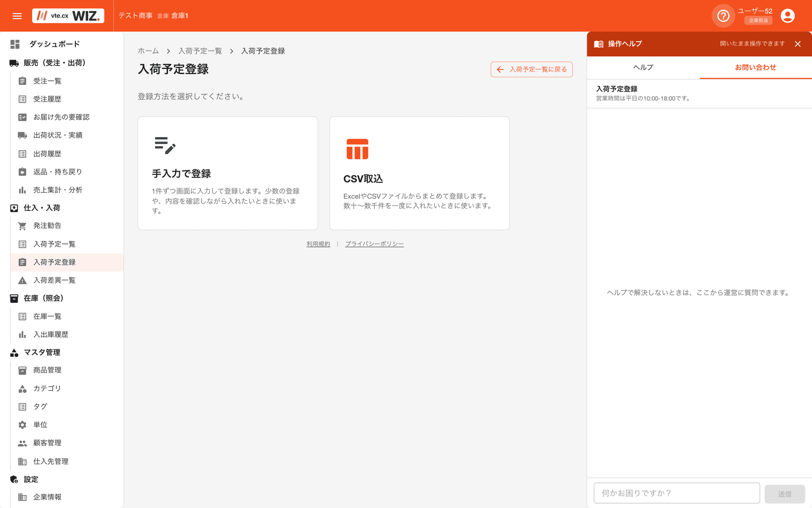Viewport: 812px width, 508px height.
Task: Click the shield icon beside 設定
Action: tap(14, 479)
